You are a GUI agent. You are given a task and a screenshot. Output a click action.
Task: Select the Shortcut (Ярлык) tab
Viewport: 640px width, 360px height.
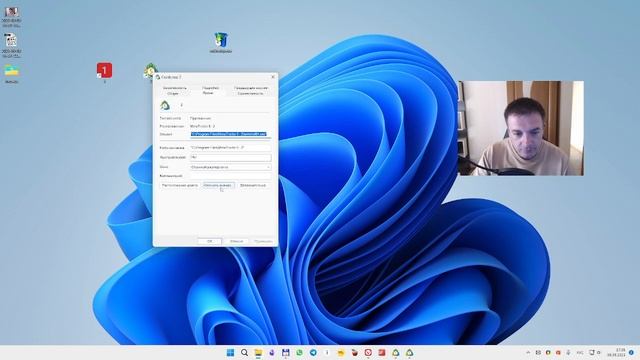point(208,93)
